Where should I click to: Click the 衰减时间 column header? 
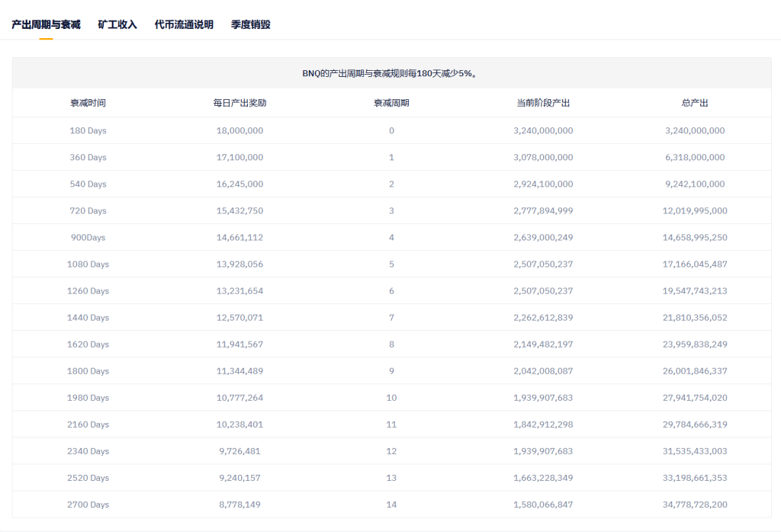point(88,103)
